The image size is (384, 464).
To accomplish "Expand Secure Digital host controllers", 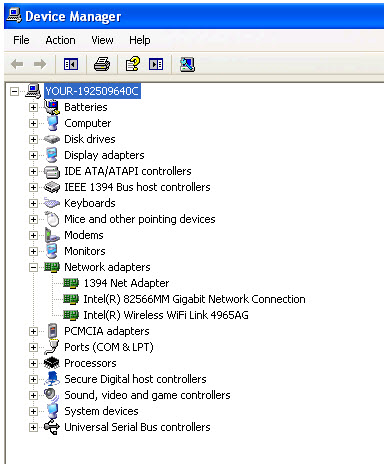I will pyautogui.click(x=33, y=379).
